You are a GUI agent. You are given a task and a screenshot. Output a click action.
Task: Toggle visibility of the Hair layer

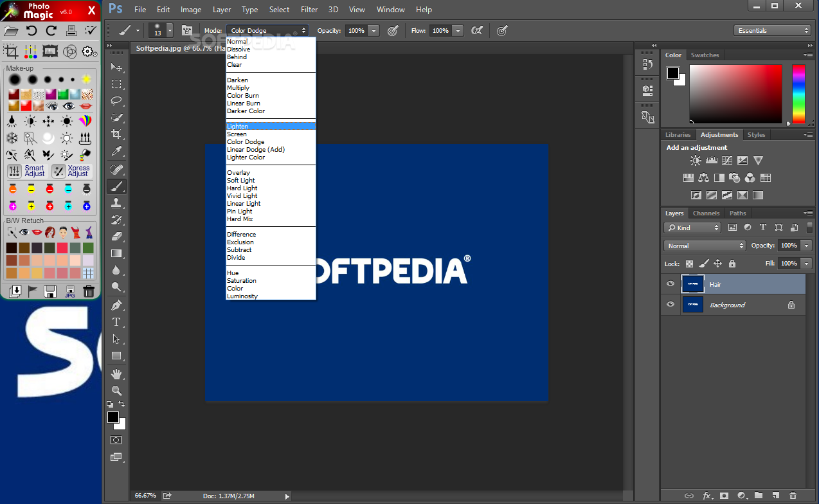pyautogui.click(x=670, y=284)
